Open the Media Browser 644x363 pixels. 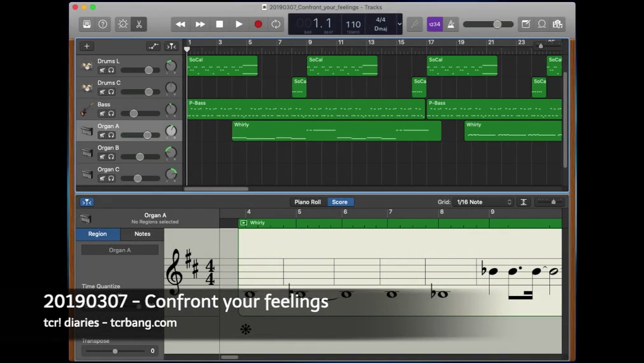pyautogui.click(x=557, y=24)
